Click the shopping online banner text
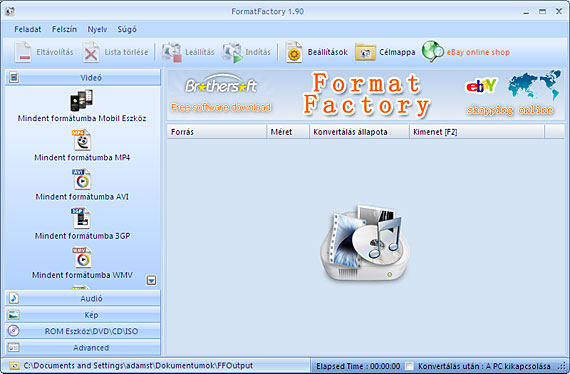 point(510,110)
